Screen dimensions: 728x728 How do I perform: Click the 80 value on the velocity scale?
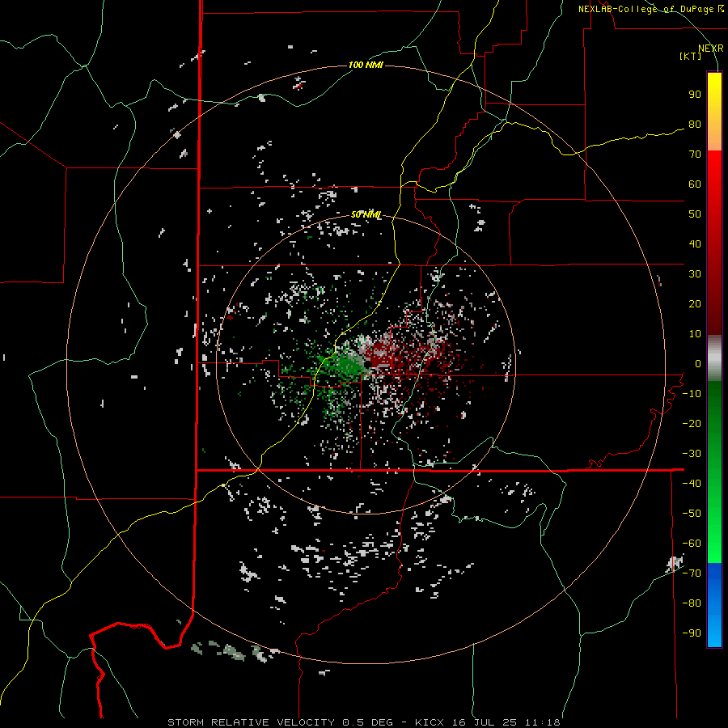point(695,125)
